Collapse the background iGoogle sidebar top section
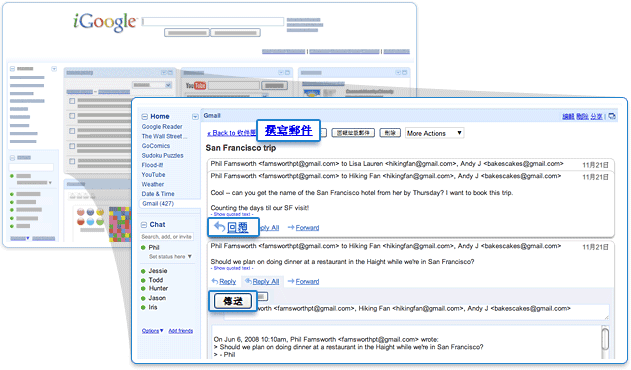631x370 pixels. (12, 69)
